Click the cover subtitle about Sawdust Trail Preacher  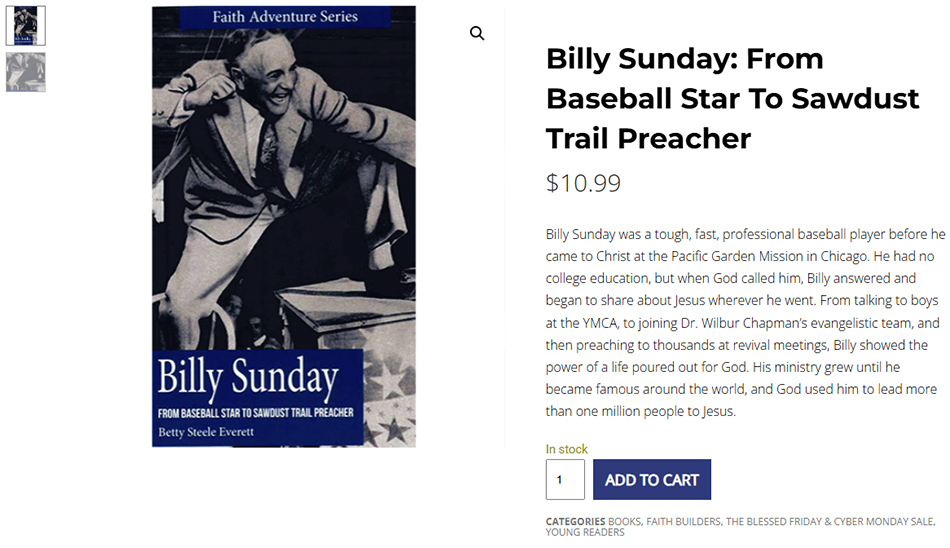click(256, 411)
